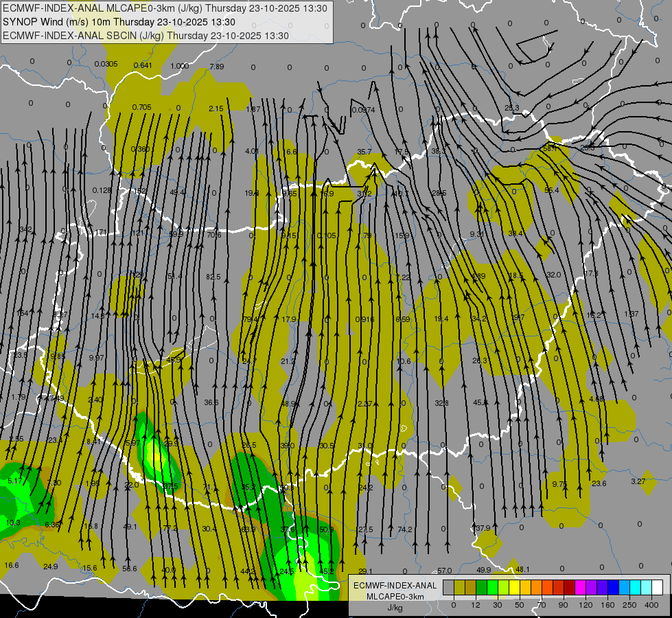This screenshot has height=618, width=672.
Task: Click the map value '5.17'
Action: pyautogui.click(x=14, y=481)
